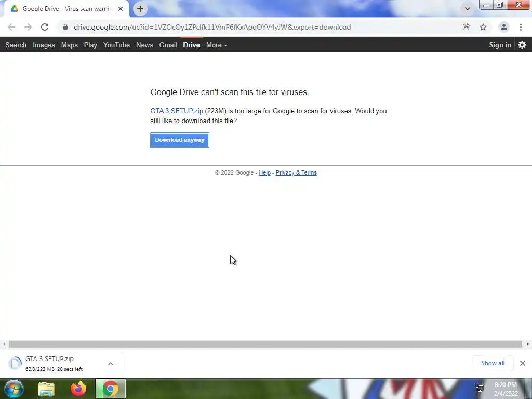Expand download item options chevron
Screen dimensions: 532x399
pyautogui.click(x=111, y=364)
